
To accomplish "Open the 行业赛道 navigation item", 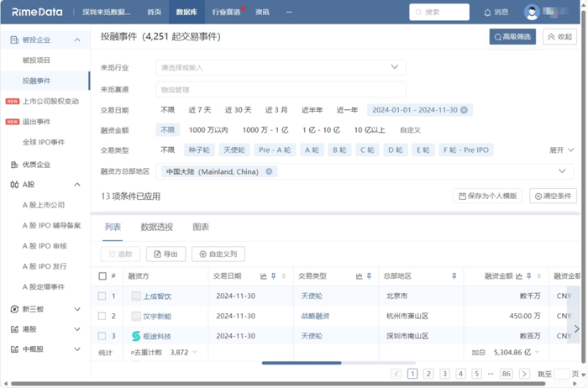I will tap(226, 12).
